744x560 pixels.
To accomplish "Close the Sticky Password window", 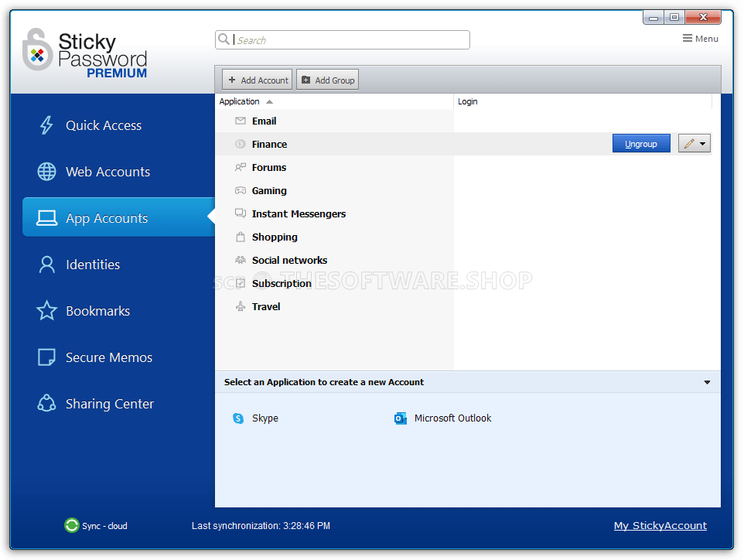I will (703, 18).
